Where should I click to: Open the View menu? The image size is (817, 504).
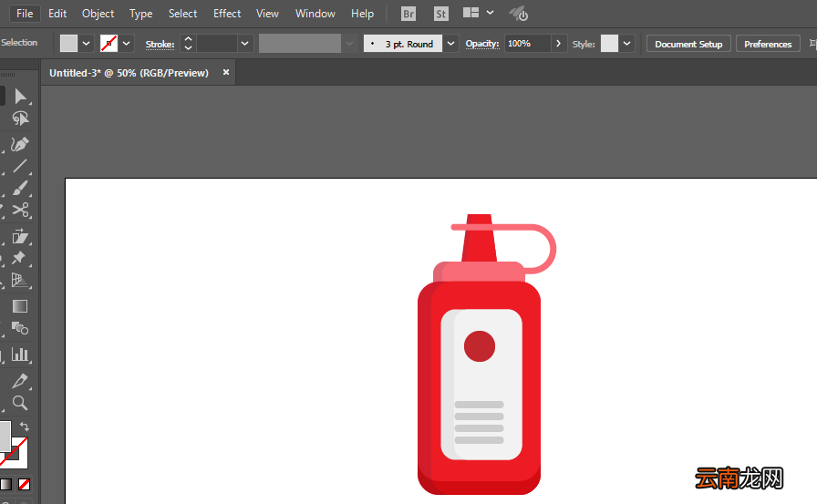point(267,14)
